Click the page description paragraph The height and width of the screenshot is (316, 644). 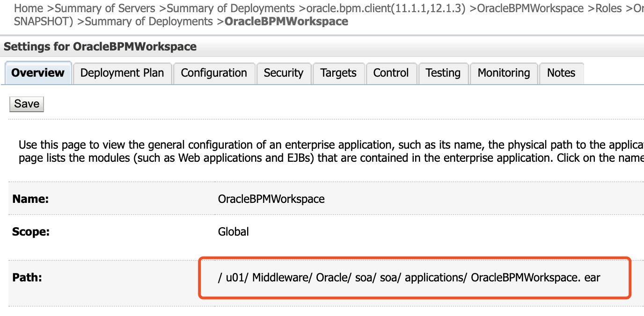coord(331,151)
